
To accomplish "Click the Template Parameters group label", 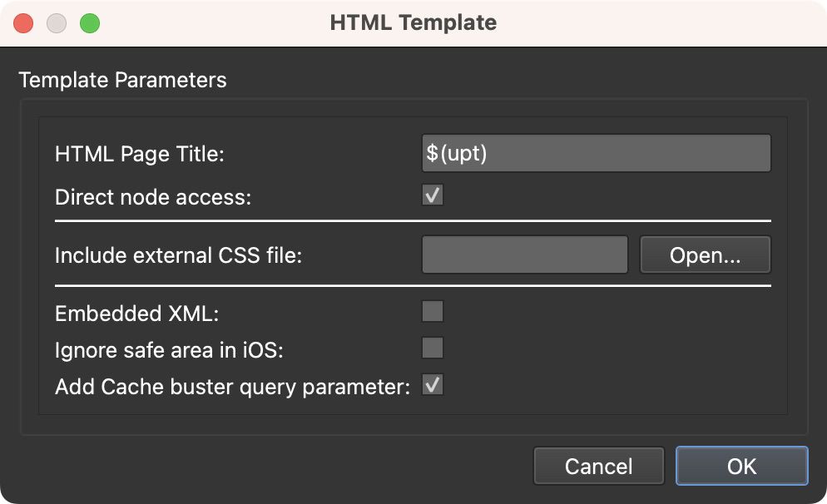I will 121,80.
